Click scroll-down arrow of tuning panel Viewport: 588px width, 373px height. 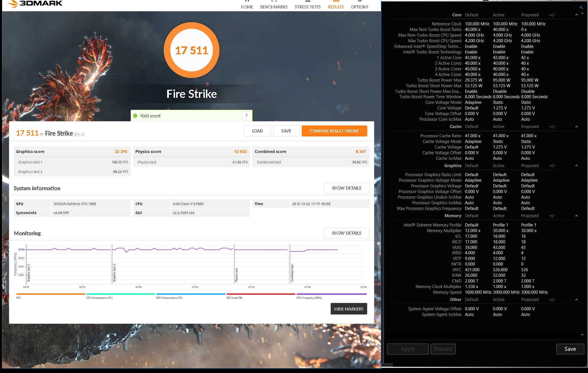click(582, 335)
